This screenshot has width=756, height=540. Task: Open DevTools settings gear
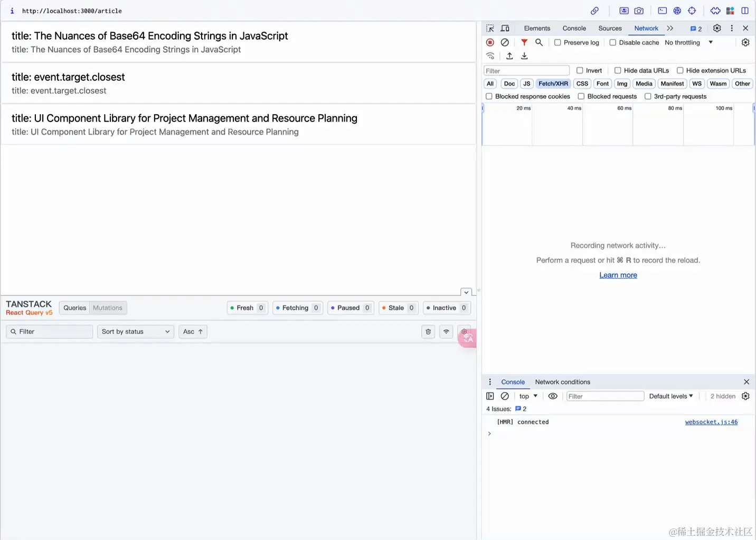tap(717, 28)
